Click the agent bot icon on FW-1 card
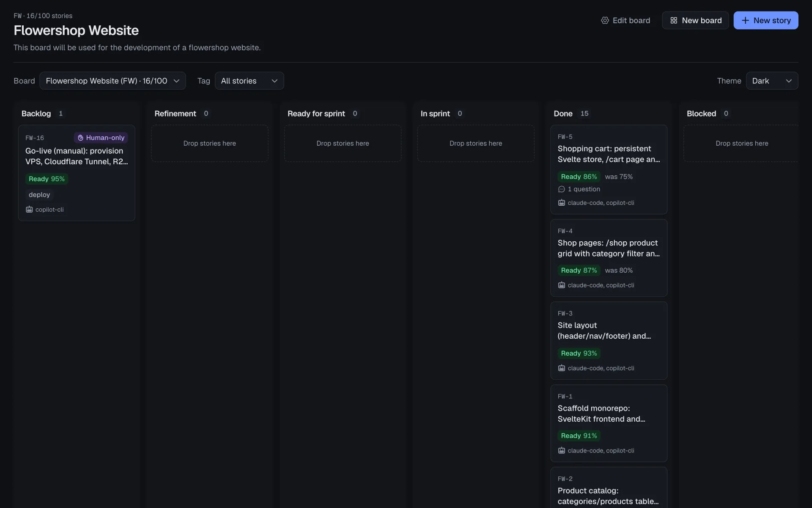 click(561, 451)
